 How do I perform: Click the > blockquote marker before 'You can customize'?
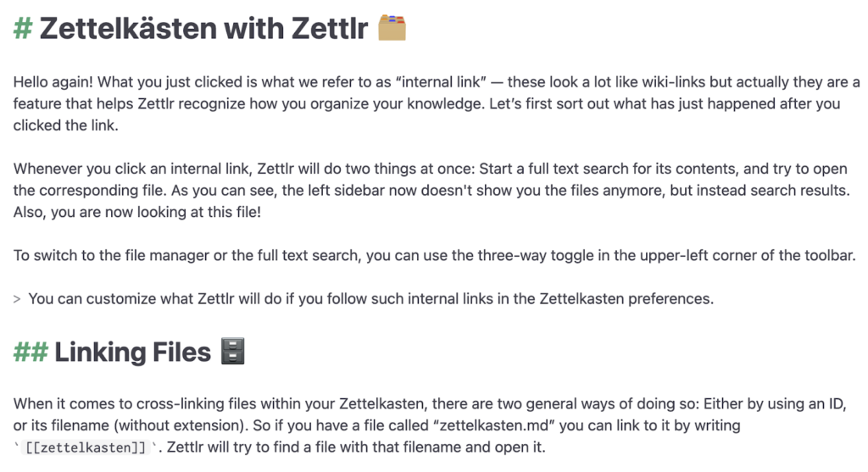[x=17, y=298]
